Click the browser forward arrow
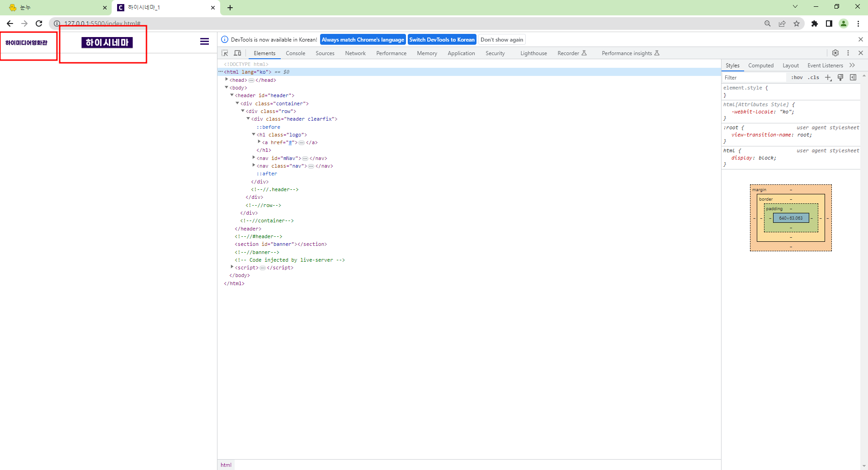Screen dimensions: 868x470 [24, 23]
